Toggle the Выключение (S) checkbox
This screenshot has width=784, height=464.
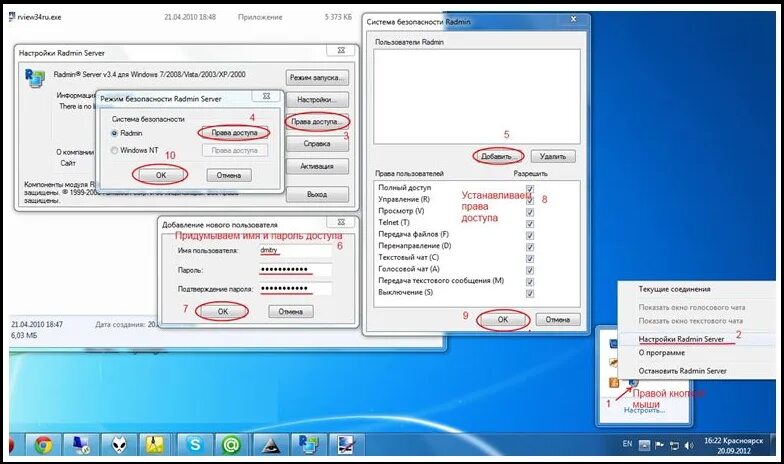530,294
